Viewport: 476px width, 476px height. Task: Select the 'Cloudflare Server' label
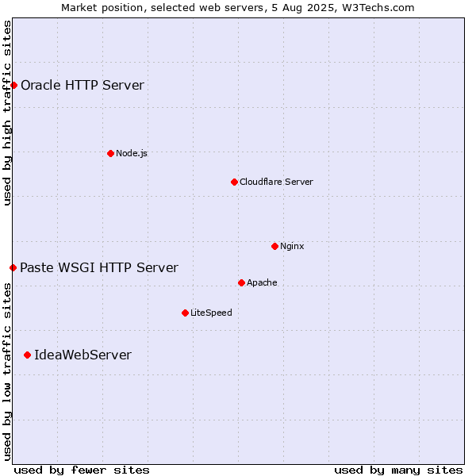coord(276,182)
